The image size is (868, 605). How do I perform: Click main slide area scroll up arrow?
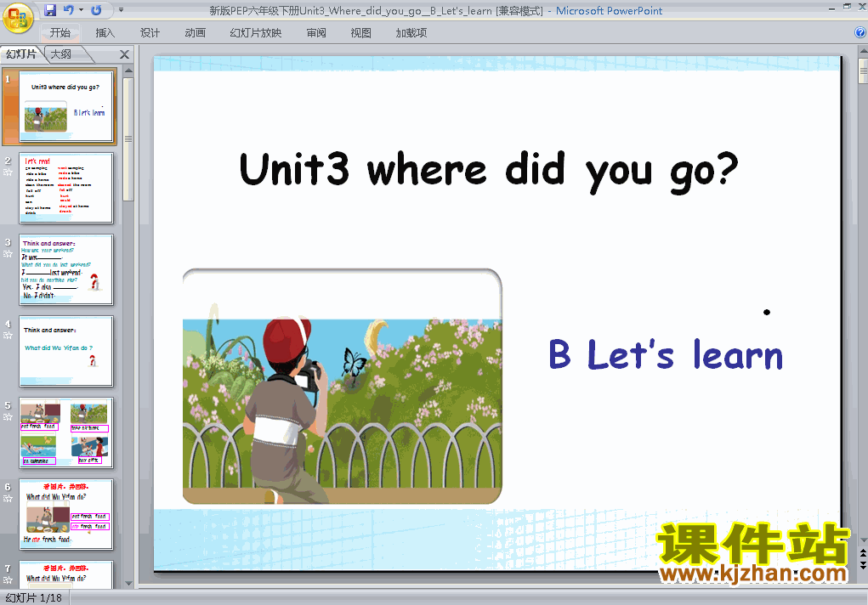pyautogui.click(x=863, y=52)
